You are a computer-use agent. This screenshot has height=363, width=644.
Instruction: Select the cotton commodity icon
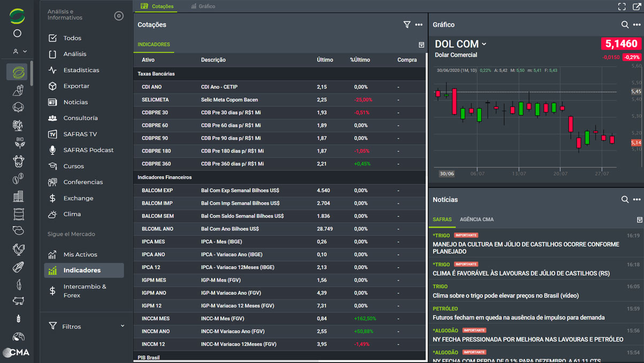(18, 108)
